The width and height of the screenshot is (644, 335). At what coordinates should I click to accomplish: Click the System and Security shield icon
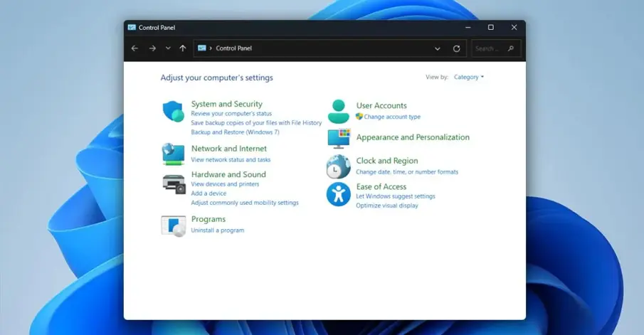(173, 112)
